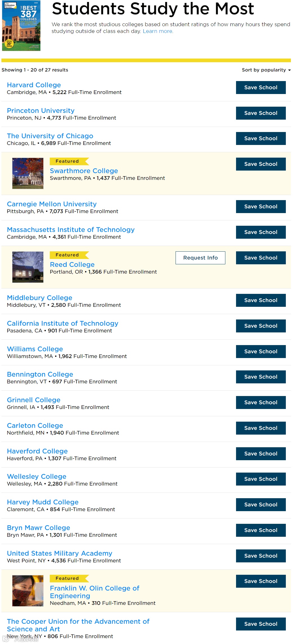Select the Cambridge, MA 5,222 enrollment text under Harvard

click(64, 92)
